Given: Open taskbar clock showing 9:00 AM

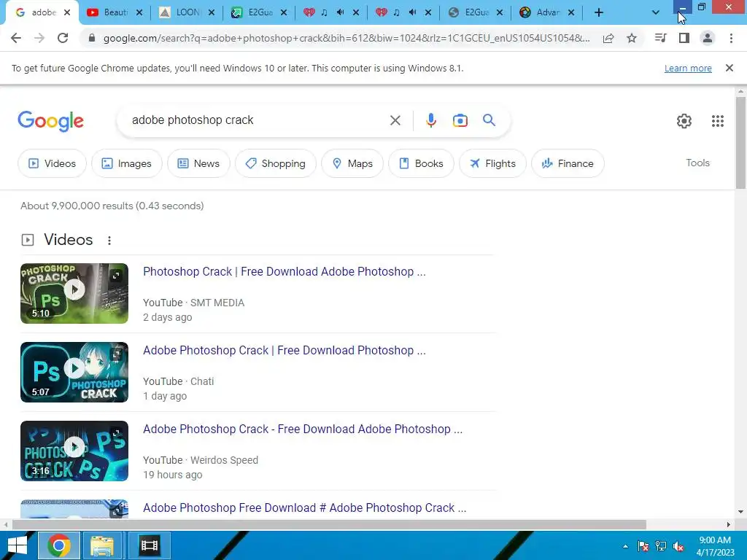Looking at the screenshot, I should click(715, 546).
